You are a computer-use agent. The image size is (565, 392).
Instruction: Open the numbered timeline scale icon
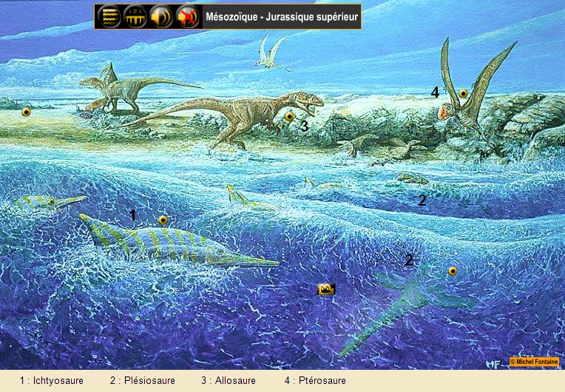click(x=135, y=16)
